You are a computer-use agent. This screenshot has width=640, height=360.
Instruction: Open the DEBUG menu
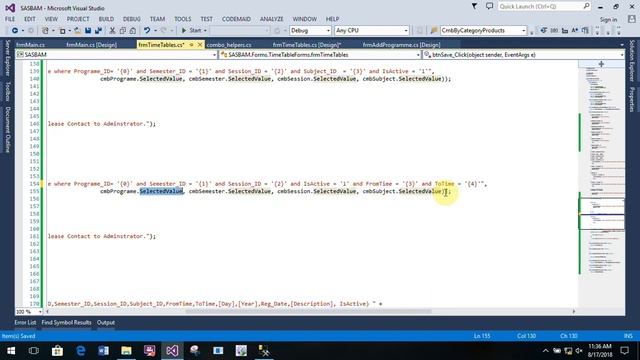131,19
